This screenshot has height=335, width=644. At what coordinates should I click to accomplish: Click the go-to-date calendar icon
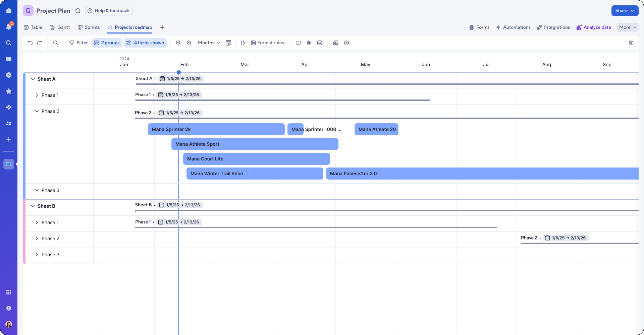point(228,43)
